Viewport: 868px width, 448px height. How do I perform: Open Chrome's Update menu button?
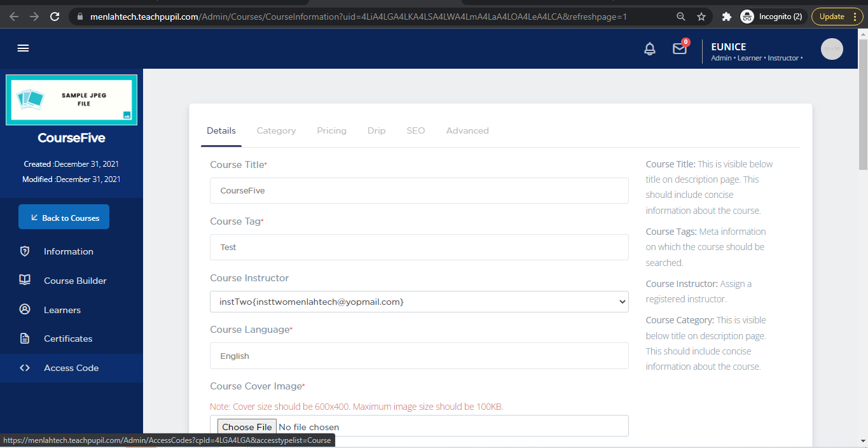coord(837,17)
